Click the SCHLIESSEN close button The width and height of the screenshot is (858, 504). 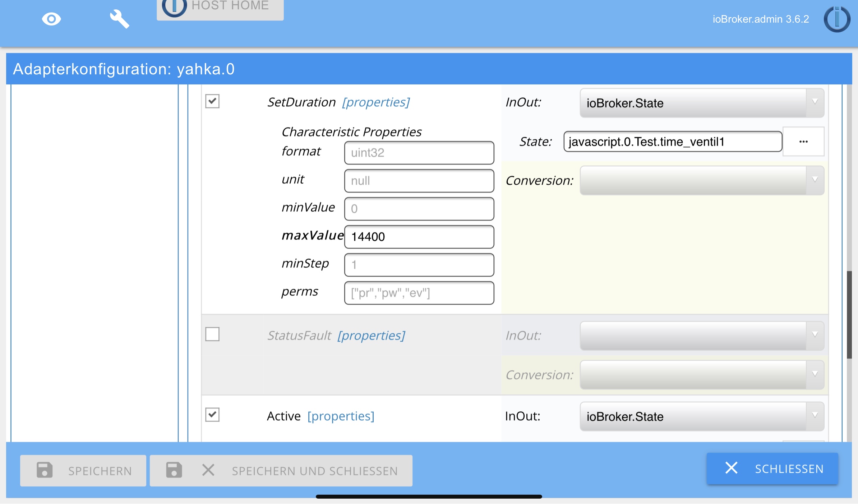pos(772,468)
